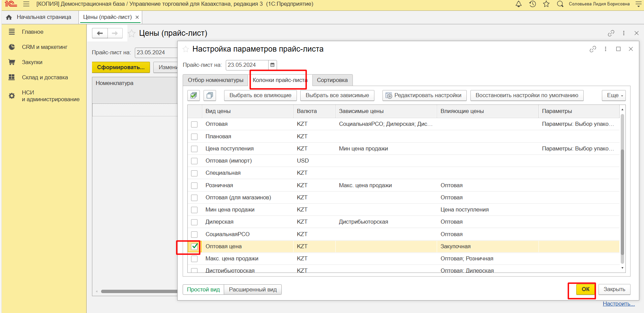The height and width of the screenshot is (313, 644).
Task: Open the dialog's three-dot more menu
Action: point(606,49)
